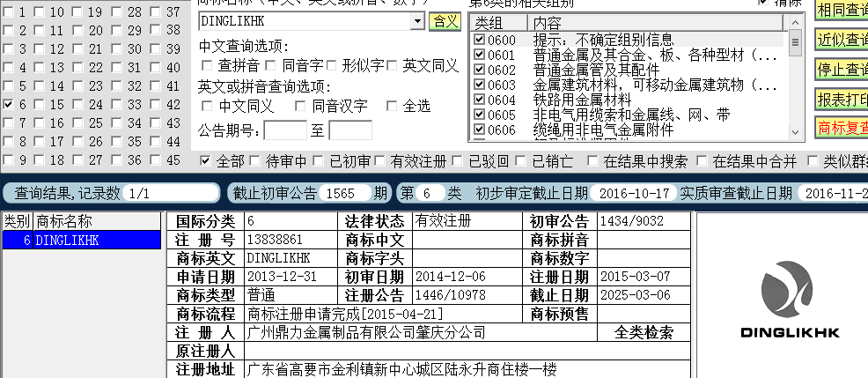Click the 初审公告 value 1434/9032
Screen dimensions: 868x378
[x=631, y=221]
